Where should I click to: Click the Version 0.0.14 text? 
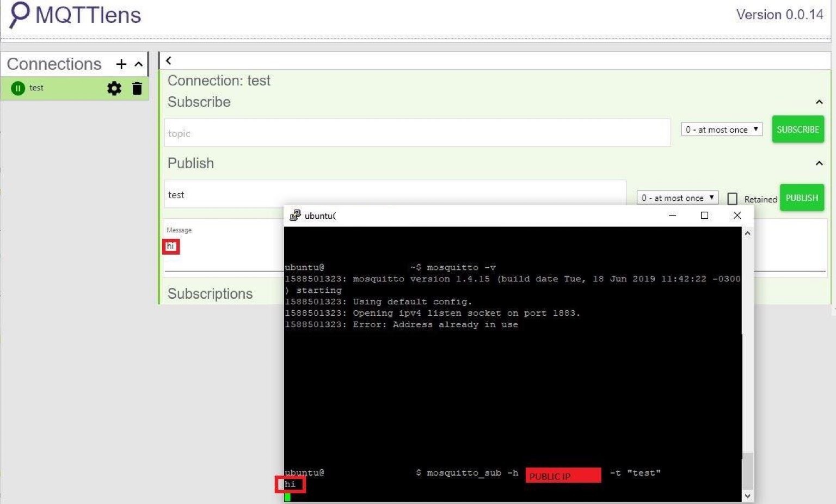point(779,15)
